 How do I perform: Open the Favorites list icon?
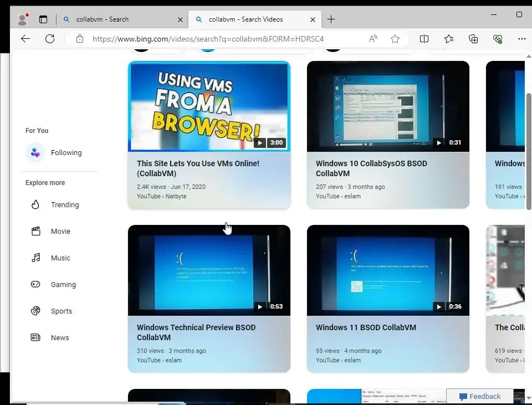(449, 39)
